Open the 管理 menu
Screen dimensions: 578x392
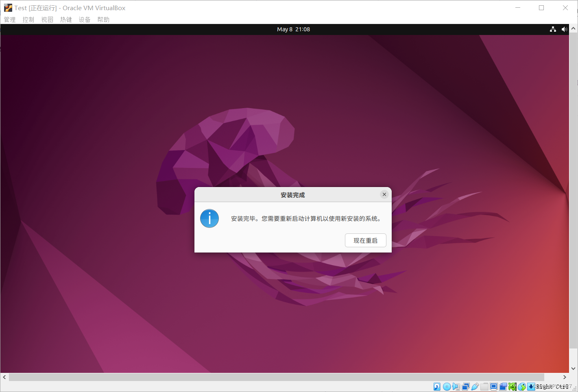click(x=10, y=20)
